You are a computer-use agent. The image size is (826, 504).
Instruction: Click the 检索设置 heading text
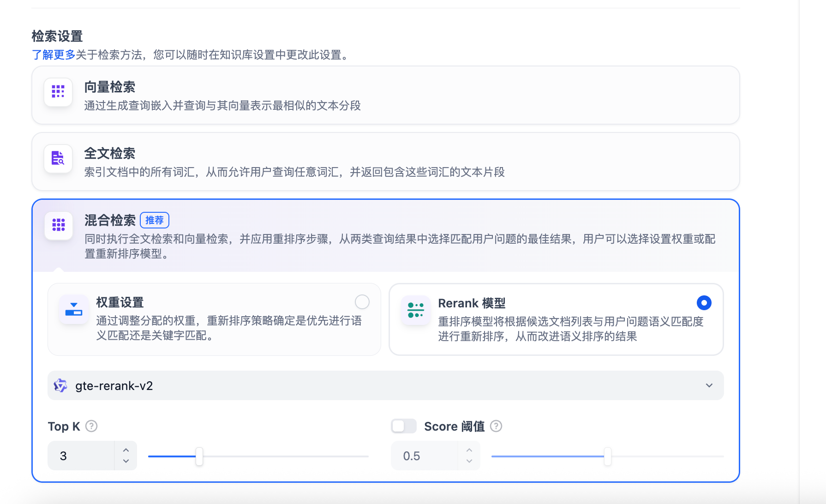click(x=57, y=36)
